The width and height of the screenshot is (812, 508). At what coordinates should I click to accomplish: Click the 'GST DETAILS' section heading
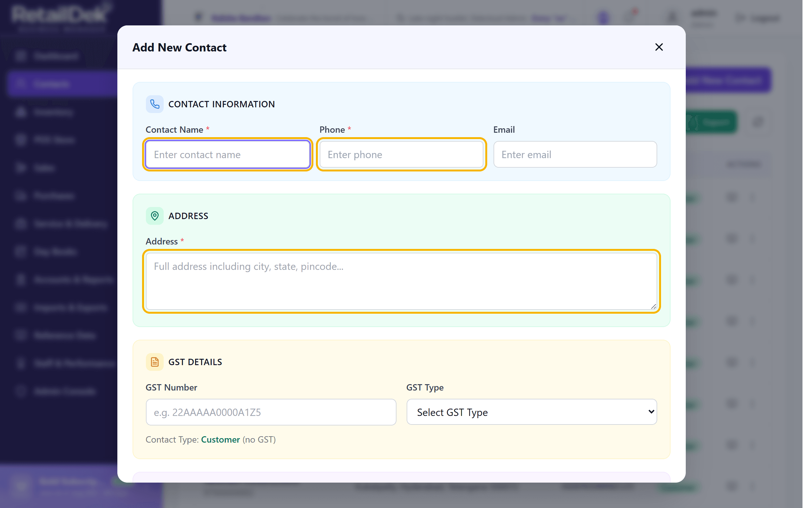tap(195, 362)
